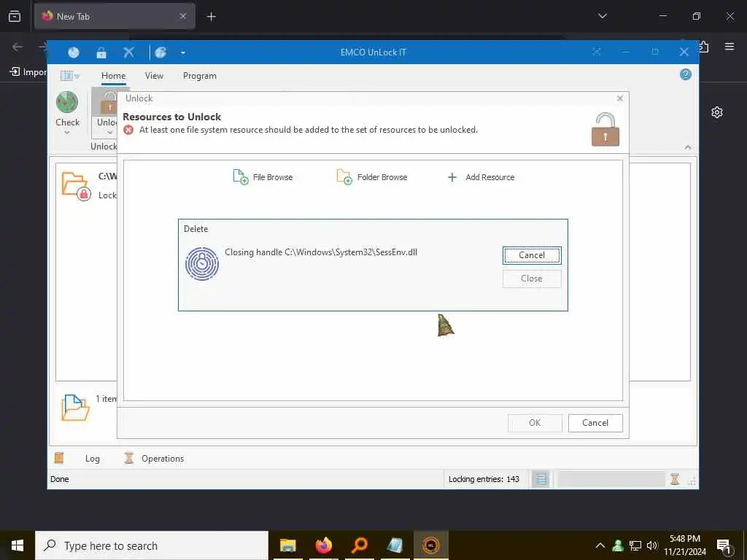Image resolution: width=747 pixels, height=560 pixels.
Task: Open the Windows Start menu
Action: [18, 545]
